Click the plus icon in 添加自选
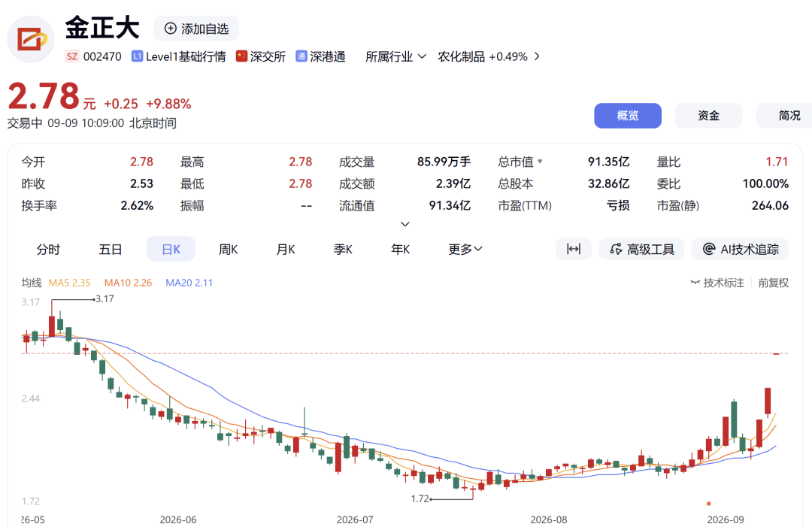Image resolution: width=812 pixels, height=527 pixels. click(171, 29)
